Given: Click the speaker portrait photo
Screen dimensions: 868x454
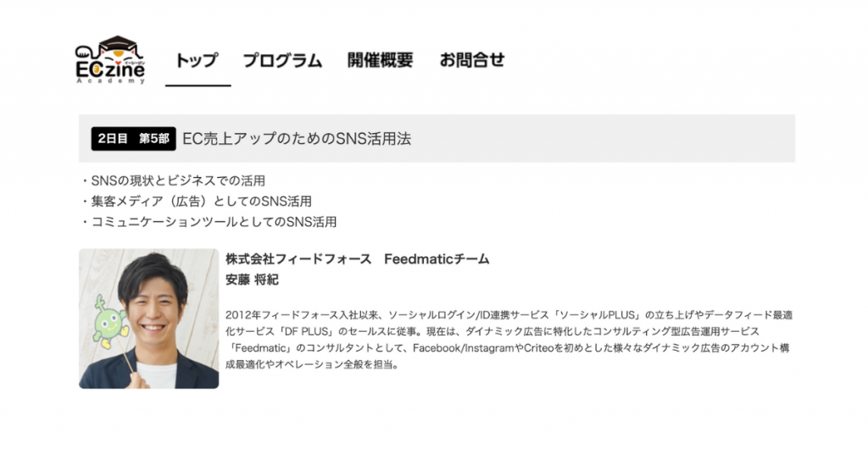Looking at the screenshot, I should 149,318.
